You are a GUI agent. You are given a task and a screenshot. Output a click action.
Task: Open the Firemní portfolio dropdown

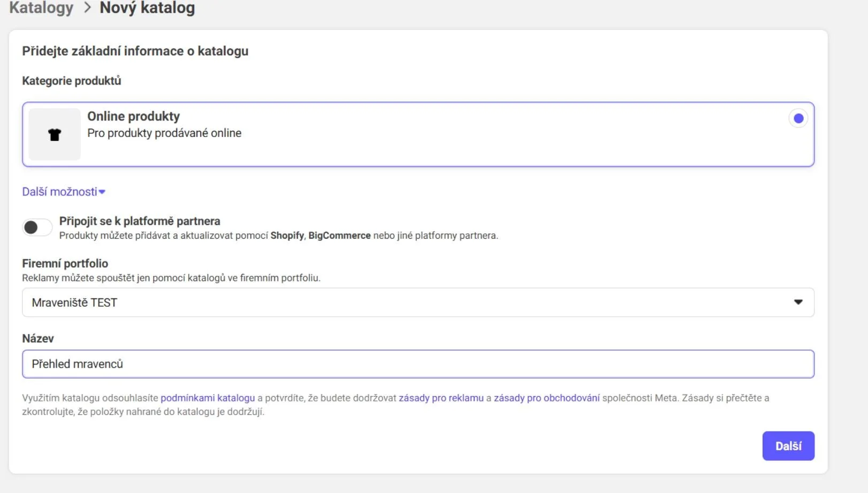[x=418, y=302]
